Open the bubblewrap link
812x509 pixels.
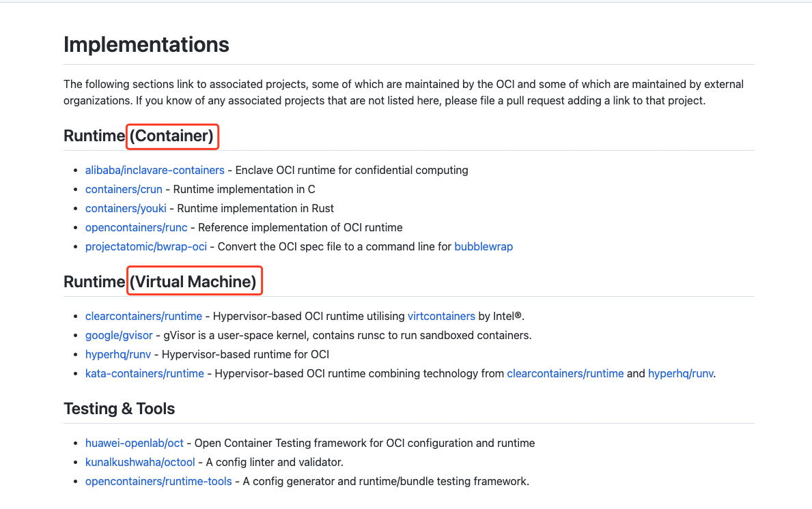click(x=484, y=247)
